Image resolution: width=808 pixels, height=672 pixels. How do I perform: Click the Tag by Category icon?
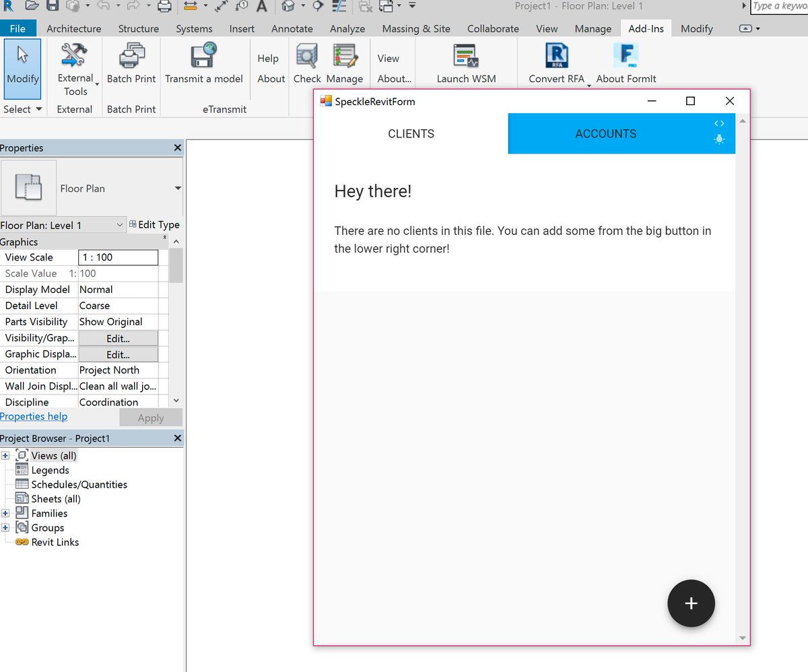tap(242, 6)
